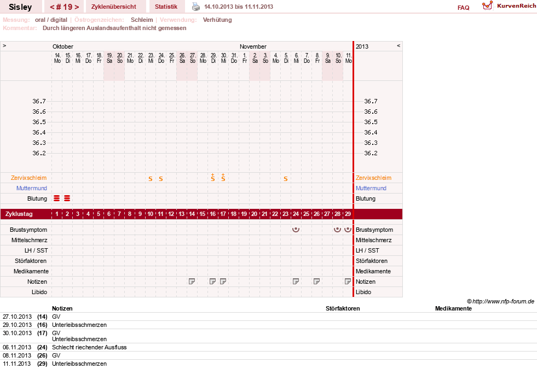Screen dimensions: 537x392
Task: Open the Zyklenübersicht tab
Action: coord(114,7)
